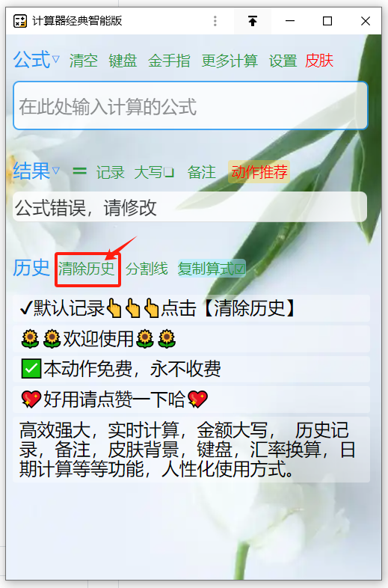The image size is (388, 588).
Task: Open the red 皮肤 skin option
Action: click(x=319, y=61)
